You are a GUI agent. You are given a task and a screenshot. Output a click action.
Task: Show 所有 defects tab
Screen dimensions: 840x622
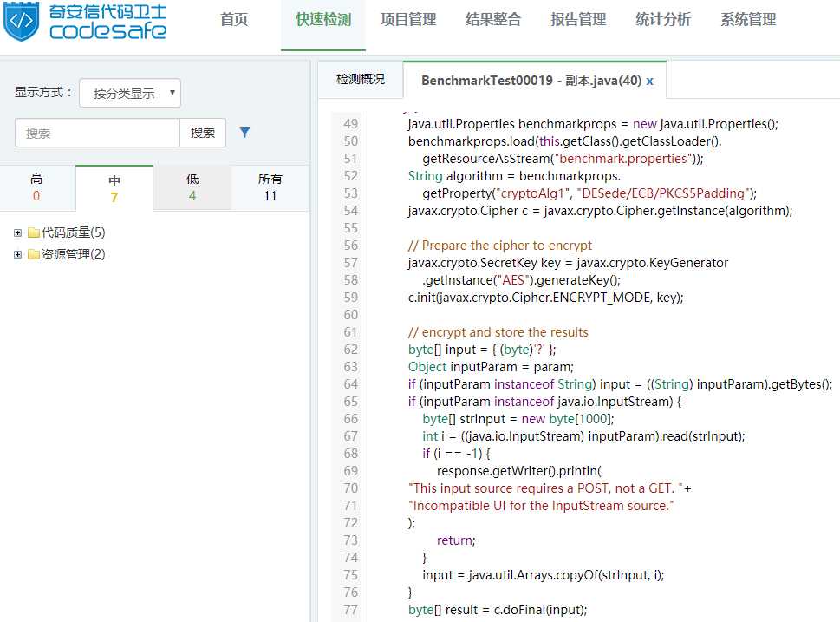[270, 187]
